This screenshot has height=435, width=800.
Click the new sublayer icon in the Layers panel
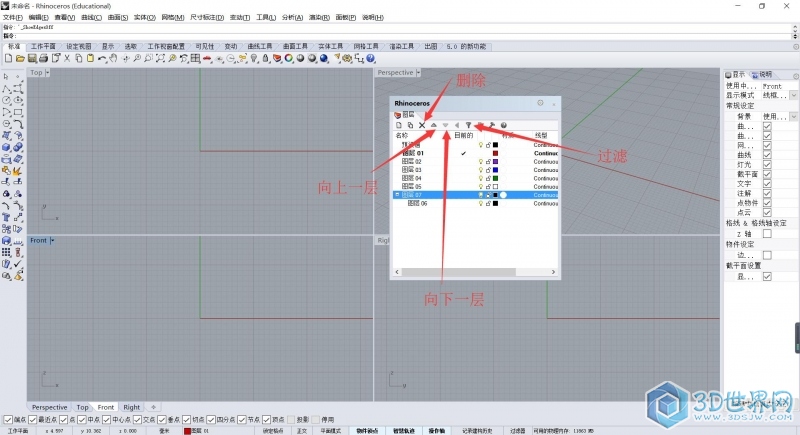pyautogui.click(x=410, y=125)
